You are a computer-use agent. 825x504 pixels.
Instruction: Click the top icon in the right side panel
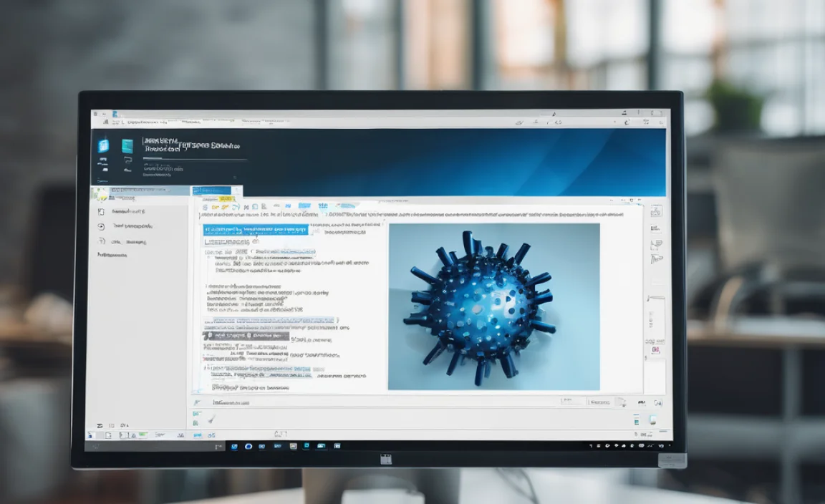pyautogui.click(x=656, y=211)
